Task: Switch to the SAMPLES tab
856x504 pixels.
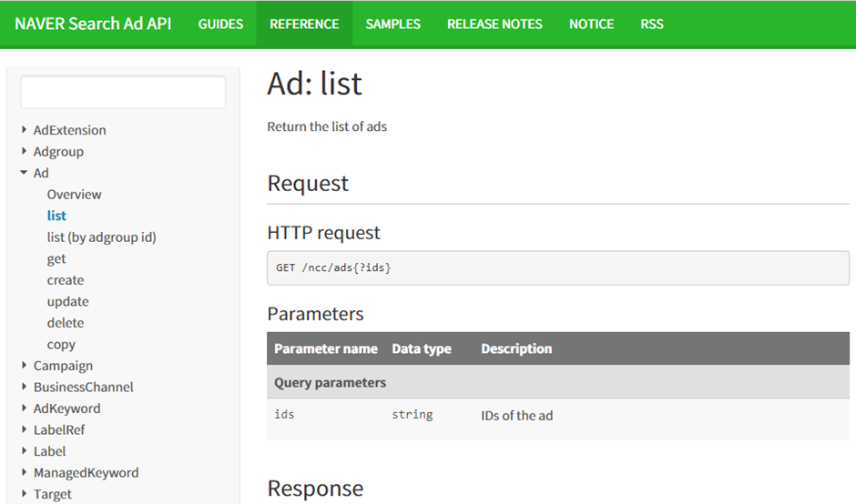Action: (x=392, y=24)
